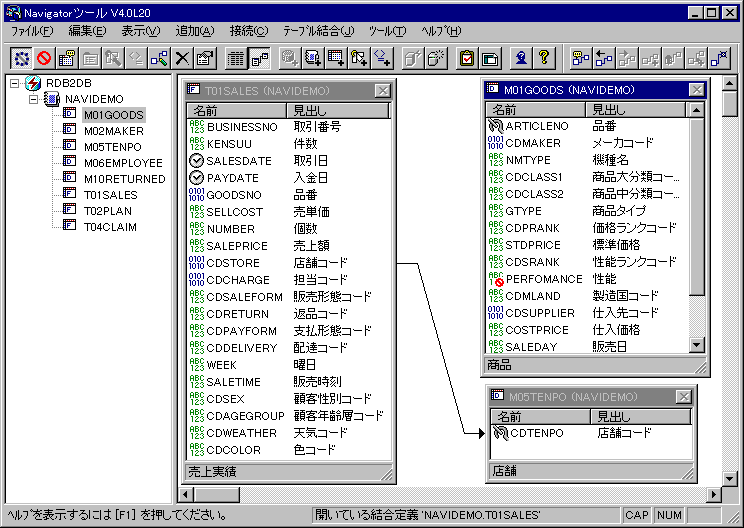Click 名前 column header in T01SALES window

[237, 111]
